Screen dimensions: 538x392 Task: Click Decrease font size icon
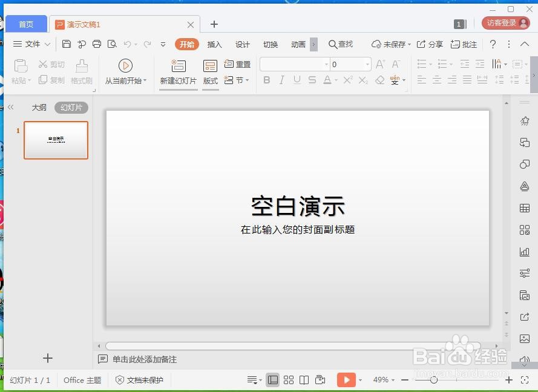(396, 64)
